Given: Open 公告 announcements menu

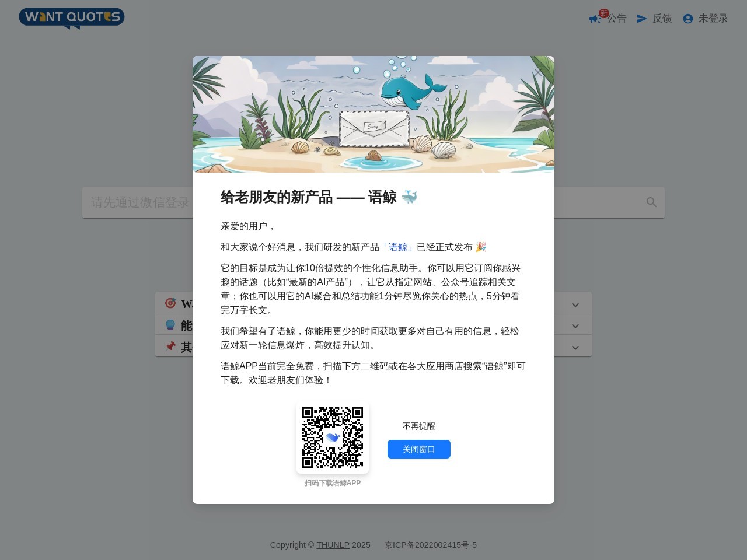Looking at the screenshot, I should point(617,19).
